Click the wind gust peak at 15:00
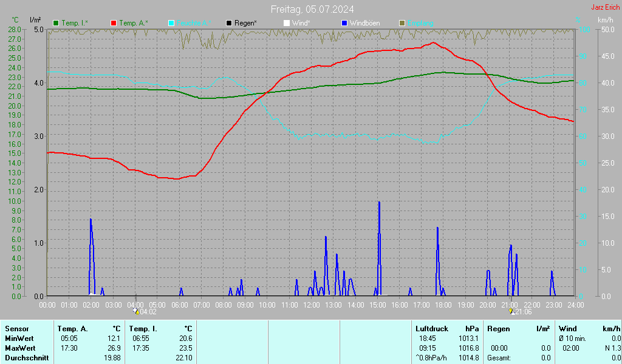This screenshot has width=622, height=364. pos(379,203)
